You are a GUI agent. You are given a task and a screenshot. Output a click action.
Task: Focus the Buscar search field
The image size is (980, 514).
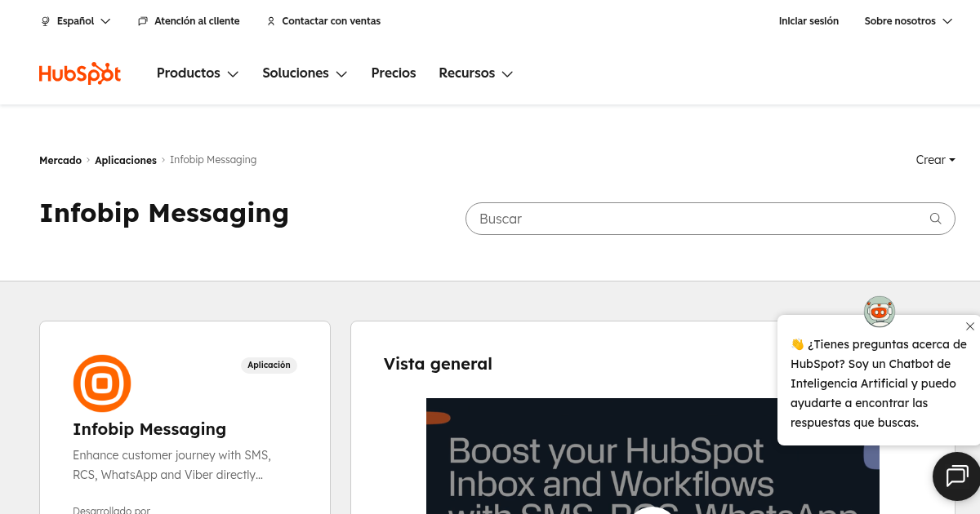pyautogui.click(x=710, y=219)
